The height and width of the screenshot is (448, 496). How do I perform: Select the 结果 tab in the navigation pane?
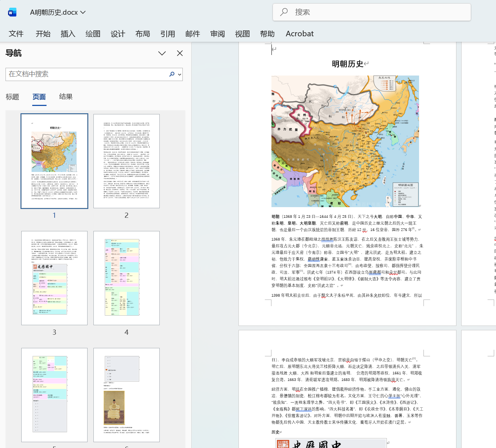pos(66,97)
